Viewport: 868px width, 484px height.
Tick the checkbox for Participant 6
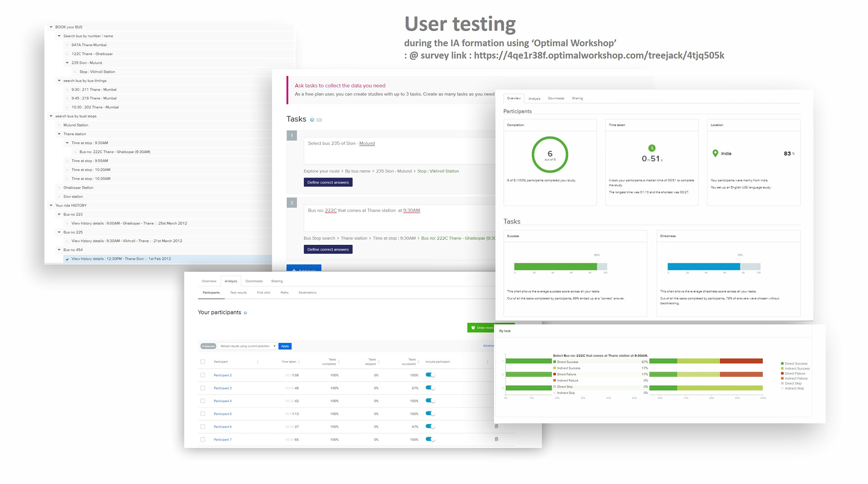[203, 427]
